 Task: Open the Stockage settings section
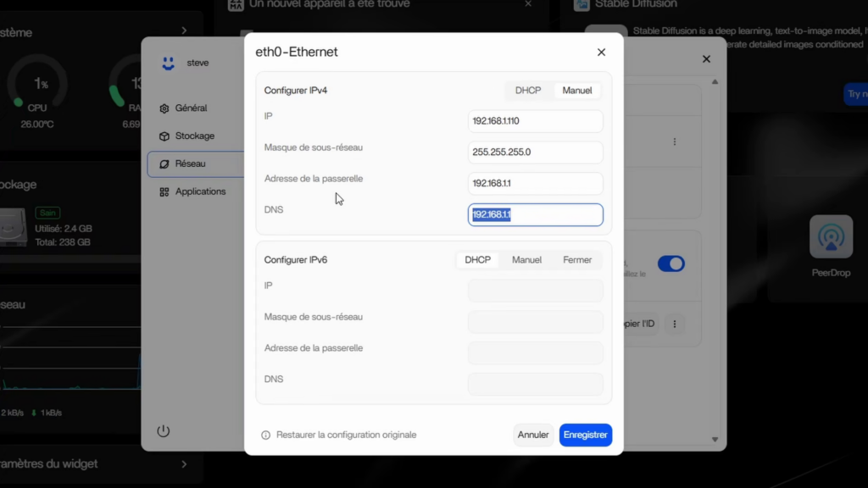pyautogui.click(x=194, y=136)
